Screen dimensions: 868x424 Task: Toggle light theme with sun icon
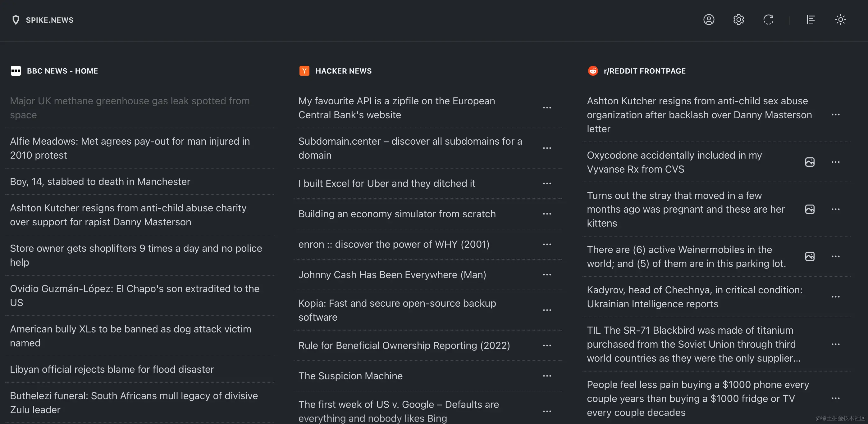[x=840, y=20]
